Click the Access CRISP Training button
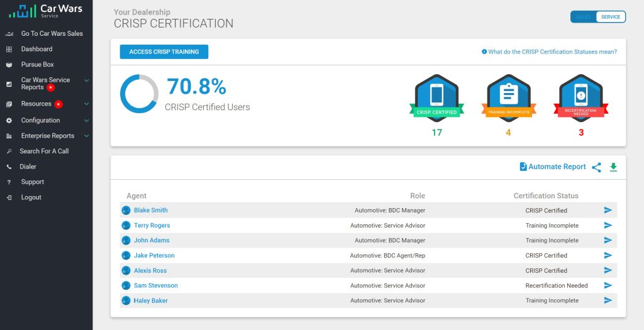The width and height of the screenshot is (644, 330). (164, 52)
